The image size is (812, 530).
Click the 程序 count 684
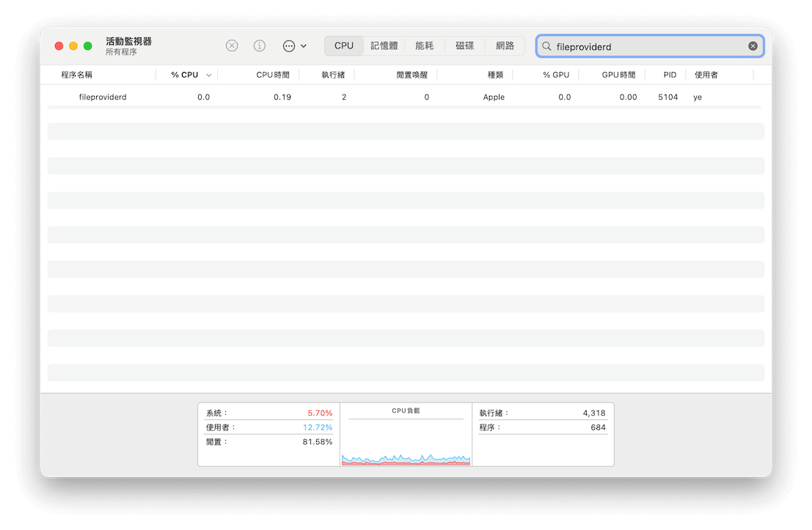pyautogui.click(x=598, y=427)
